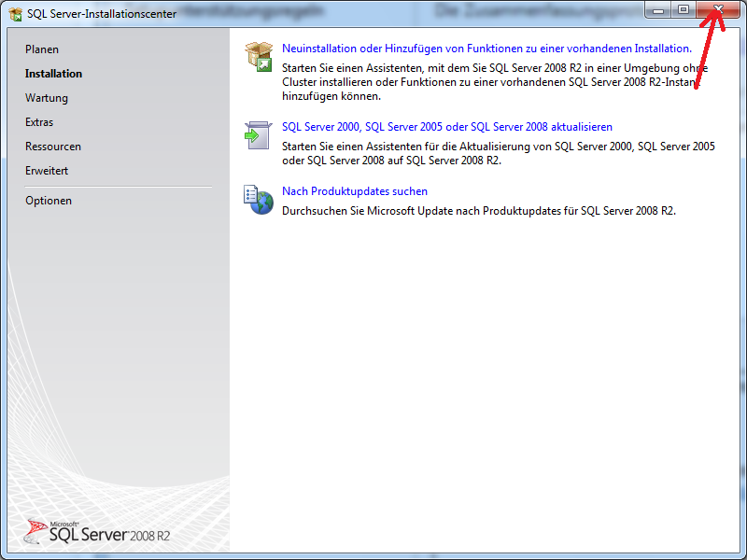Screen dimensions: 747x560
Task: Click the SQL Server-Installationscenter title bar text
Action: [x=102, y=14]
